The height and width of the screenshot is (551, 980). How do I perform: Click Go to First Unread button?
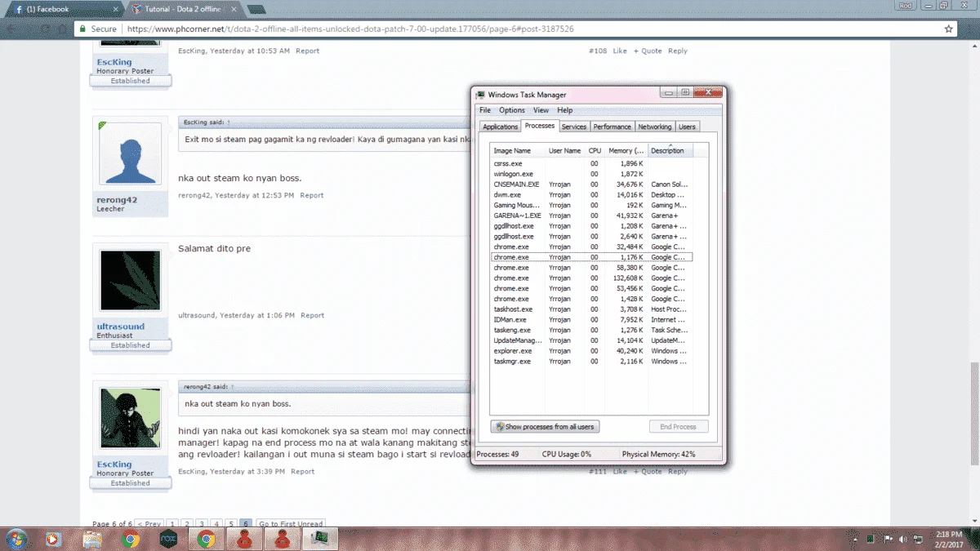tap(291, 524)
